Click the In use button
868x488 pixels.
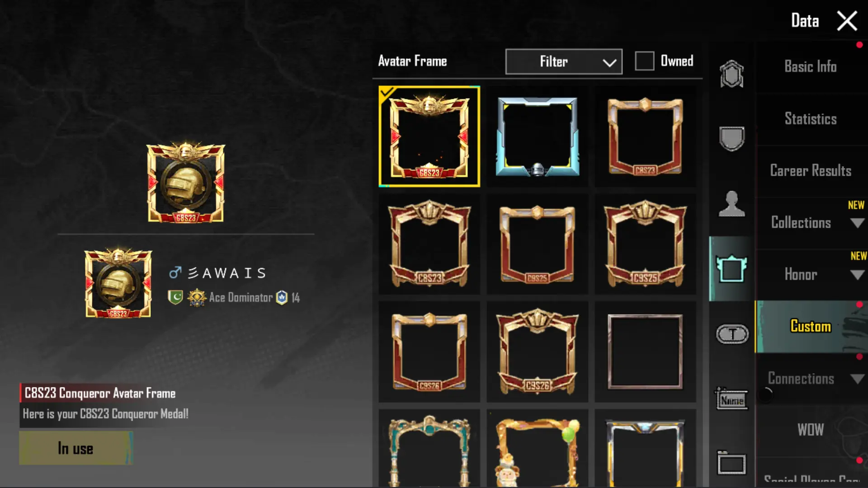76,448
